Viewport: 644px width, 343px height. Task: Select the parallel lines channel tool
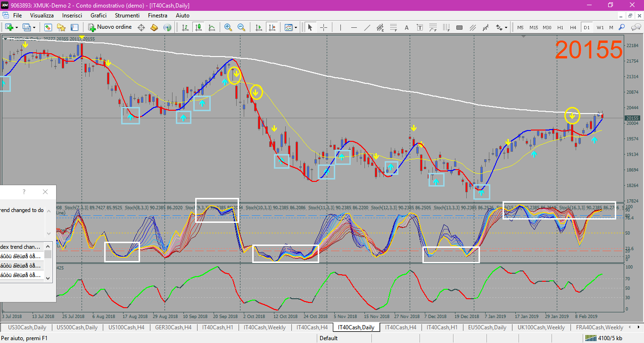[x=472, y=27]
